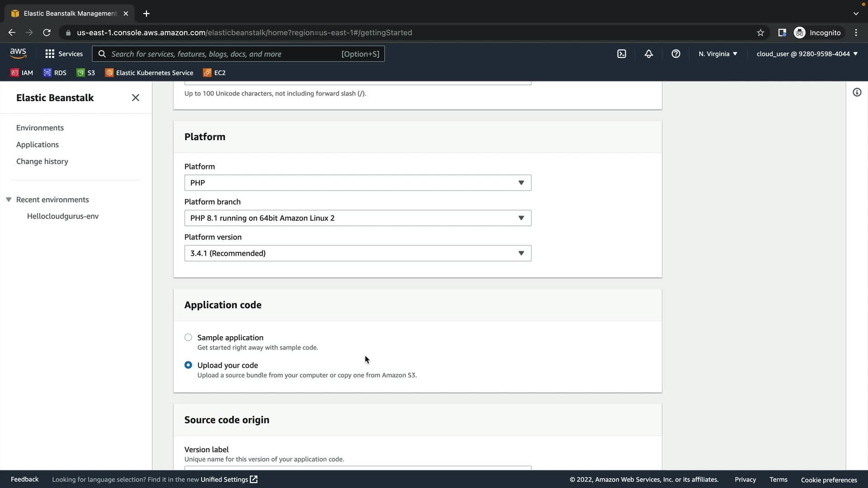This screenshot has width=868, height=488.
Task: Open AWS CloudShell icon in the top bar
Action: pyautogui.click(x=622, y=54)
